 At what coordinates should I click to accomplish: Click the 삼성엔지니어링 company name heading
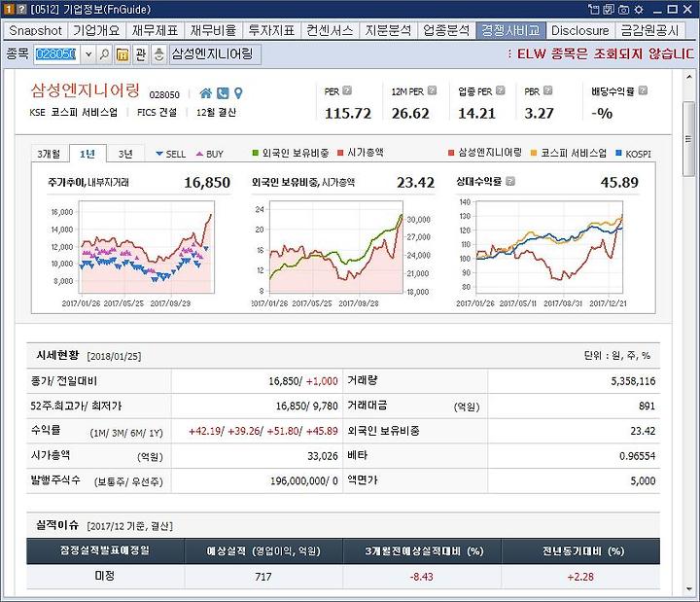[86, 90]
